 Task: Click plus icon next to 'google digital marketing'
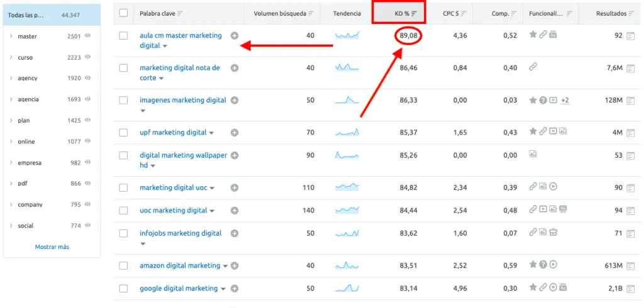click(235, 289)
